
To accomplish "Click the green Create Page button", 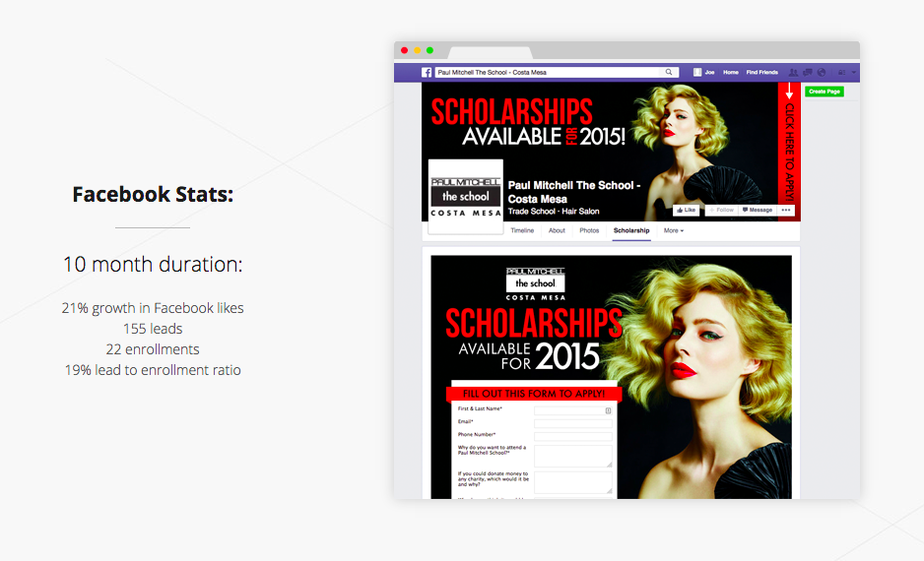I will pos(825,92).
